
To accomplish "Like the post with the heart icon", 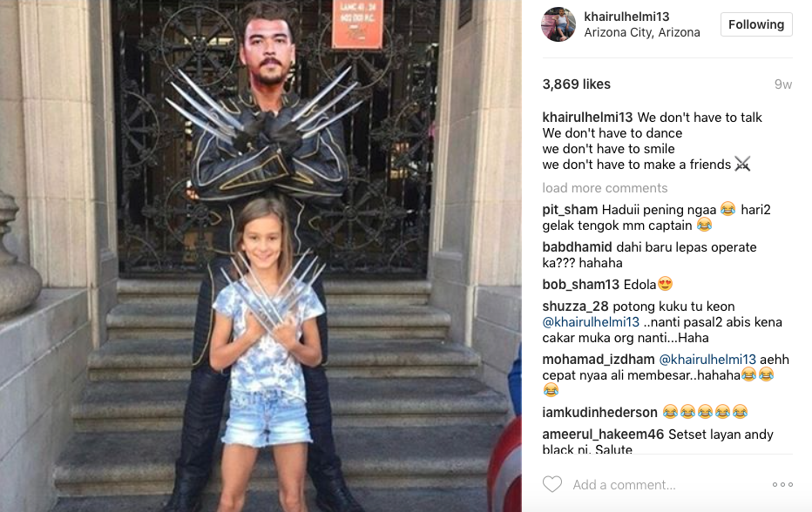I will click(x=552, y=484).
